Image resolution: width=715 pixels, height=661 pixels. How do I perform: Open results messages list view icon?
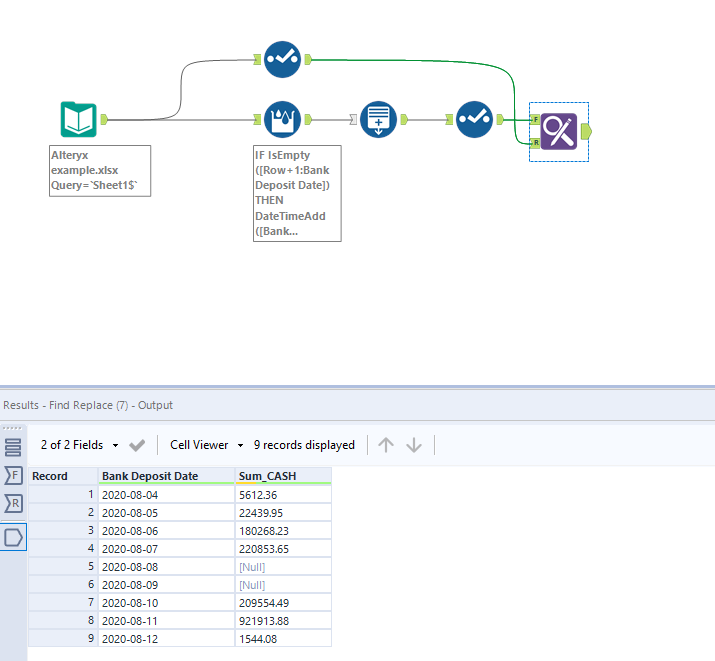(x=13, y=447)
